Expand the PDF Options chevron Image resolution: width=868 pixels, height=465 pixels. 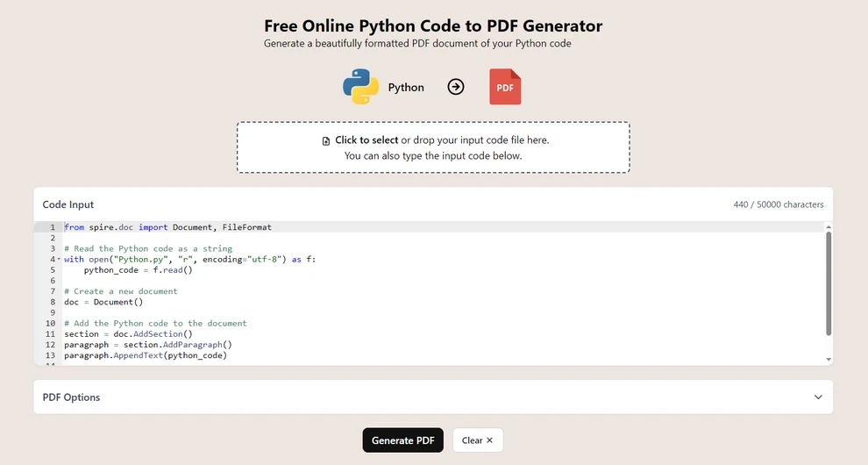[818, 397]
